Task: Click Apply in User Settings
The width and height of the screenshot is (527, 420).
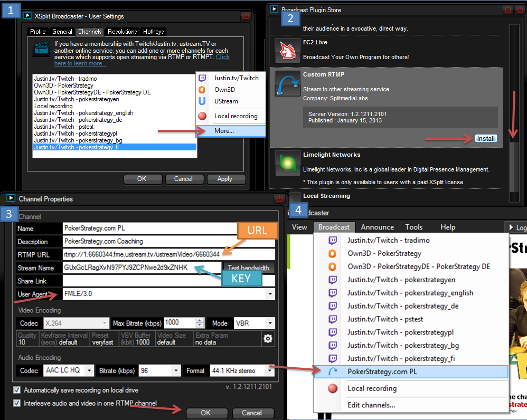Action: [225, 179]
